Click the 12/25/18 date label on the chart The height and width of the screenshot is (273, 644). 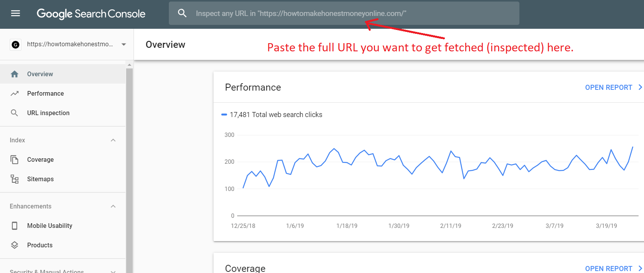(x=243, y=226)
